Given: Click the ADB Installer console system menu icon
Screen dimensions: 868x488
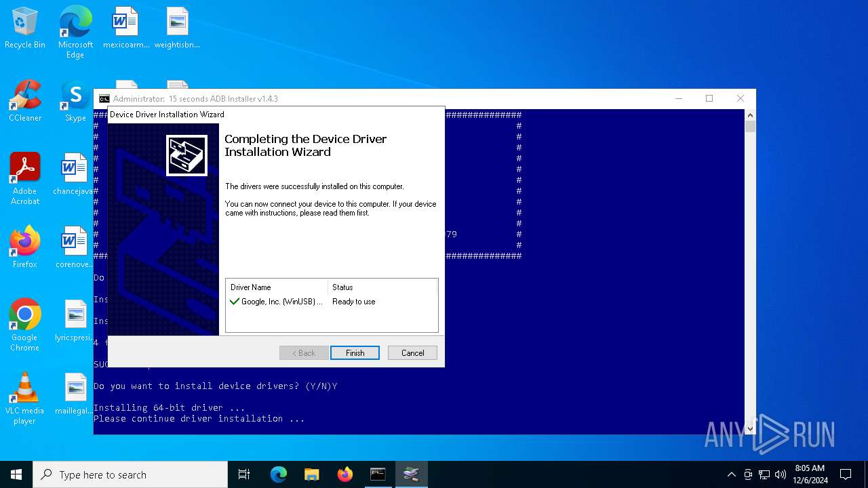Looking at the screenshot, I should pyautogui.click(x=104, y=98).
